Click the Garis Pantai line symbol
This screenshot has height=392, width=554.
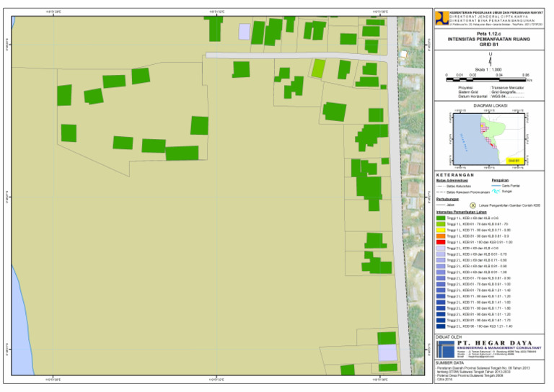496,185
